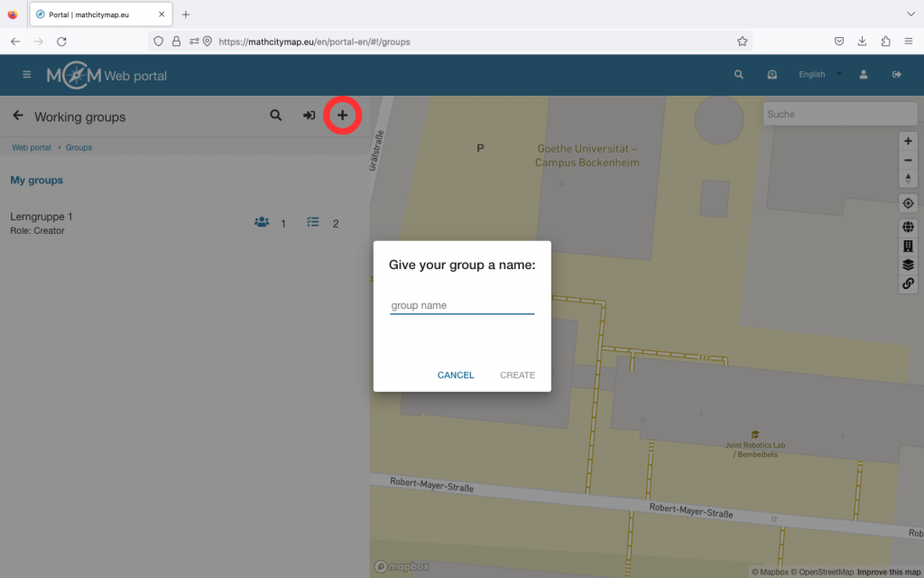Click the building icon on the map
Screen dimensions: 924x578
pos(908,247)
